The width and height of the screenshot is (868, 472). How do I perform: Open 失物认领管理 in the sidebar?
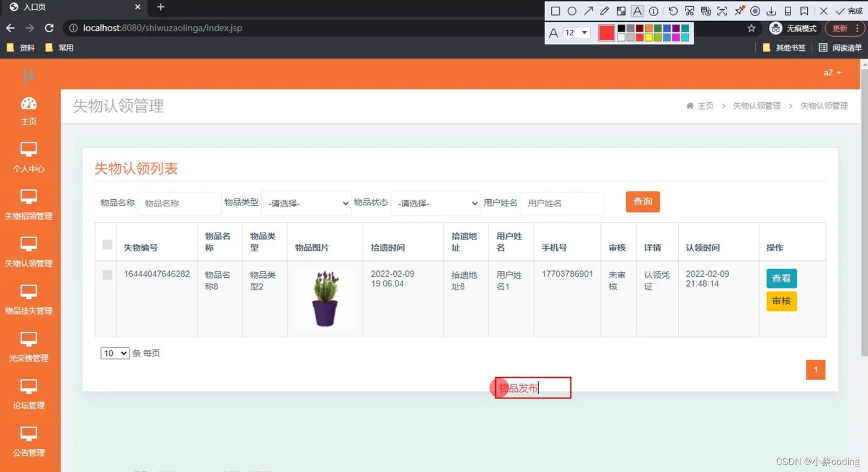click(29, 252)
